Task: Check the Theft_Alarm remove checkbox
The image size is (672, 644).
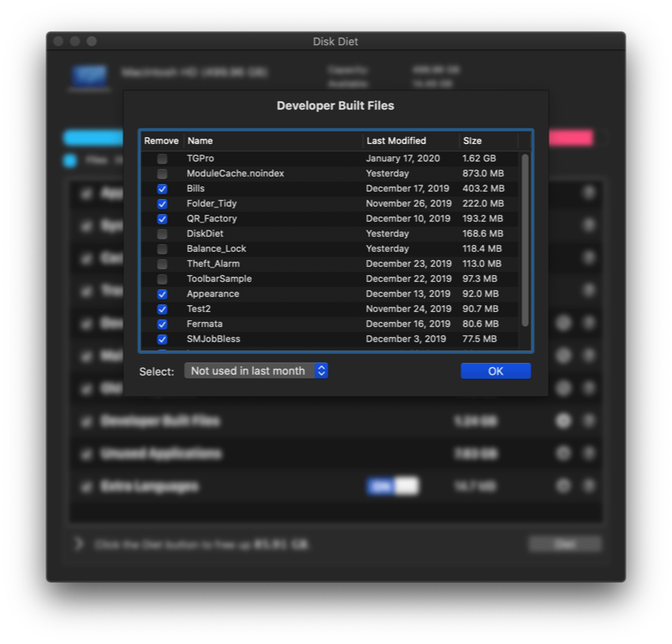Action: coord(162,263)
